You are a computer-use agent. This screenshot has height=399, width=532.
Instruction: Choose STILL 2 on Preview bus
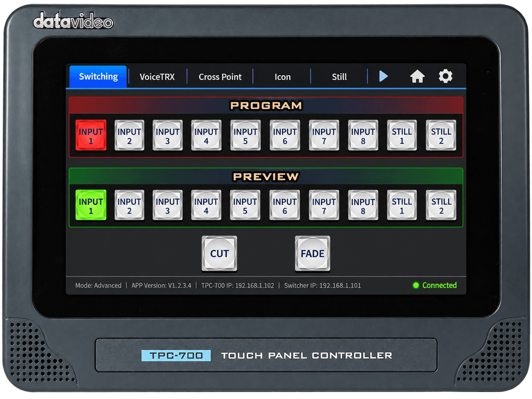coord(441,205)
